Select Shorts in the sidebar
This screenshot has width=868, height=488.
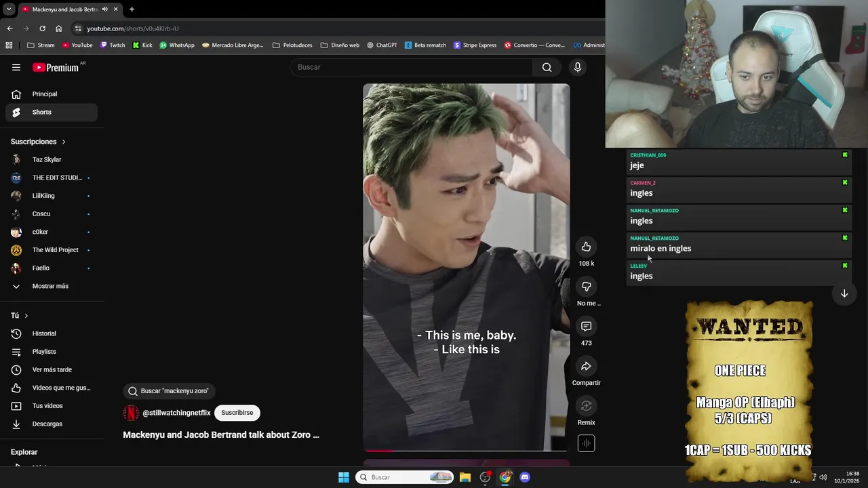(52, 112)
